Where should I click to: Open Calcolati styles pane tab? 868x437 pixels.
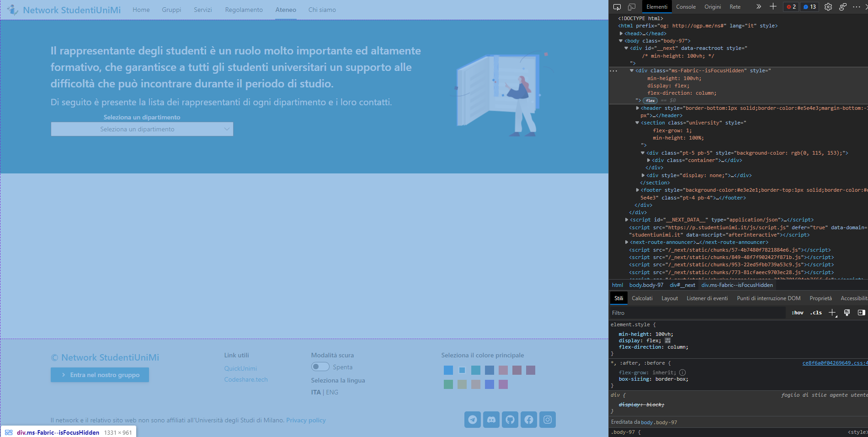(642, 298)
